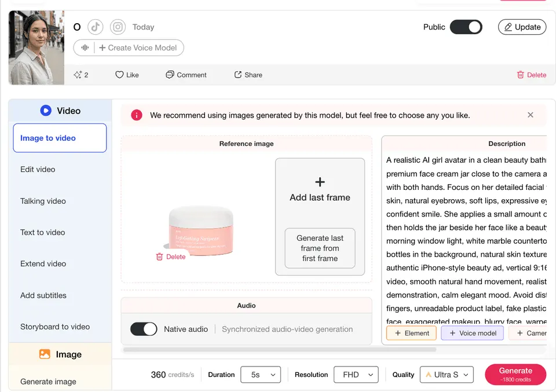Click the '360 credits/s' cost text
The image size is (556, 392).
tap(173, 375)
